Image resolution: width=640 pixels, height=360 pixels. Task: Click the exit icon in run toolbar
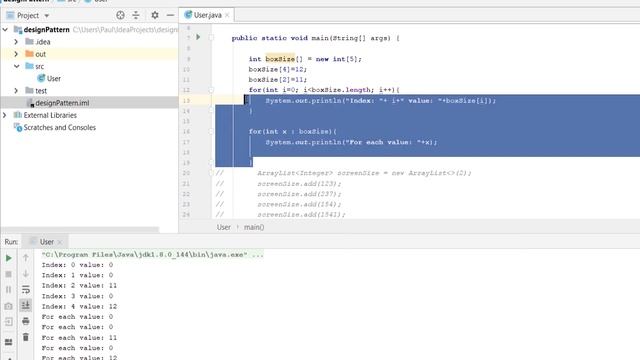[9, 322]
